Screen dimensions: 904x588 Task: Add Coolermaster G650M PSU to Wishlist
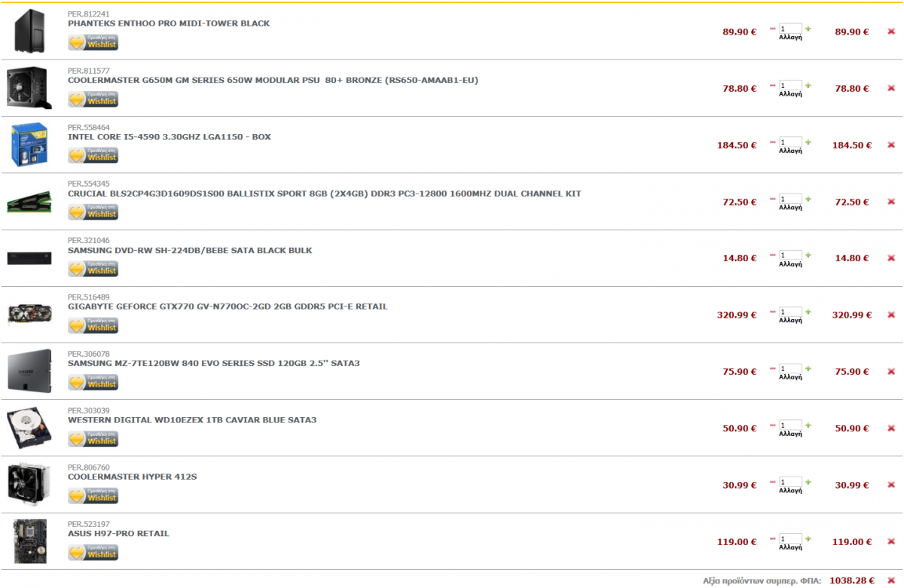coord(93,99)
